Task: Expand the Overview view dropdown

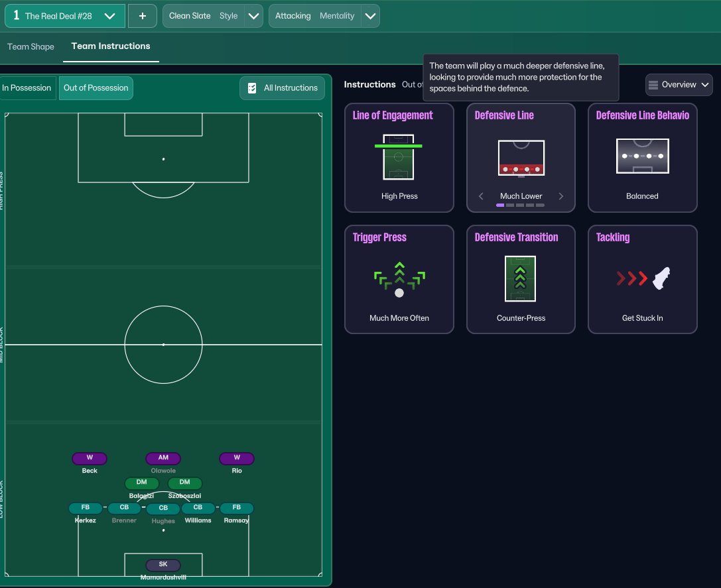Action: (679, 85)
